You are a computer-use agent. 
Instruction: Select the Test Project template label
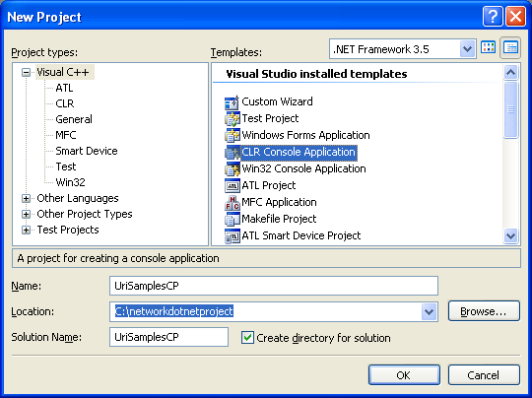point(270,118)
